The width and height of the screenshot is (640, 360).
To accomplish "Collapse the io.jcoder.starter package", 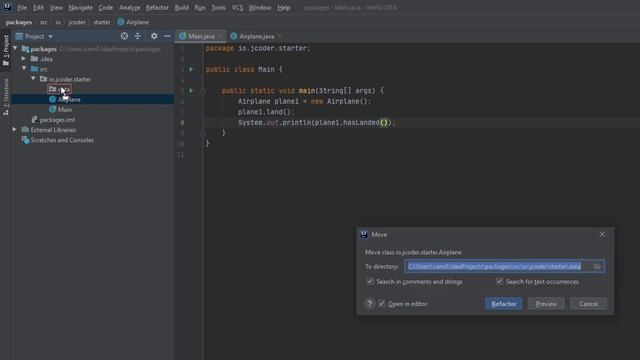I will [x=33, y=79].
